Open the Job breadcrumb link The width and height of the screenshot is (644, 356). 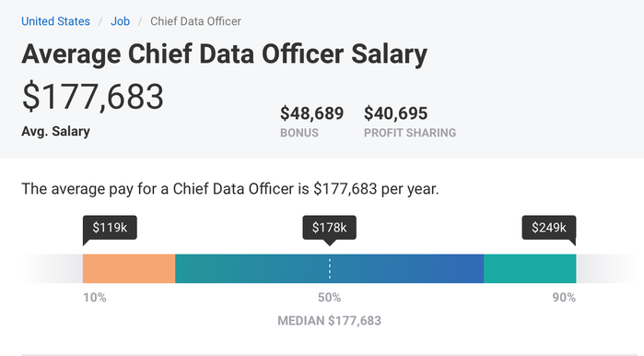pos(120,21)
